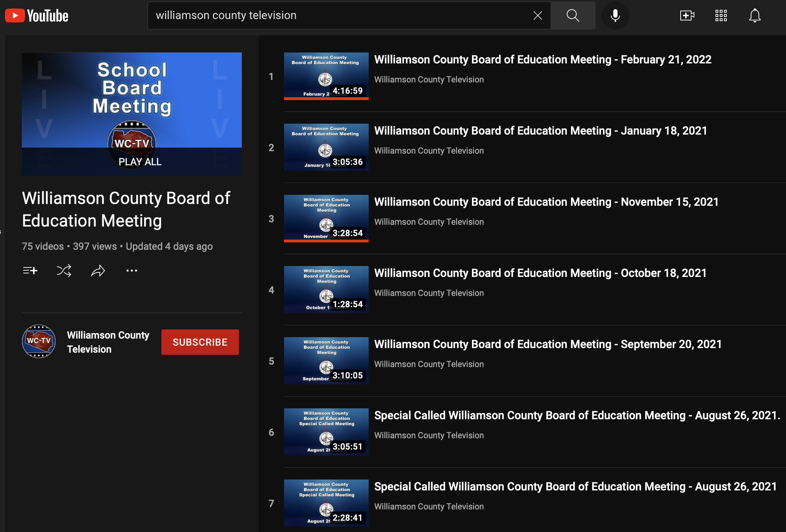Open the notifications bell
This screenshot has width=786, height=532.
click(x=755, y=16)
